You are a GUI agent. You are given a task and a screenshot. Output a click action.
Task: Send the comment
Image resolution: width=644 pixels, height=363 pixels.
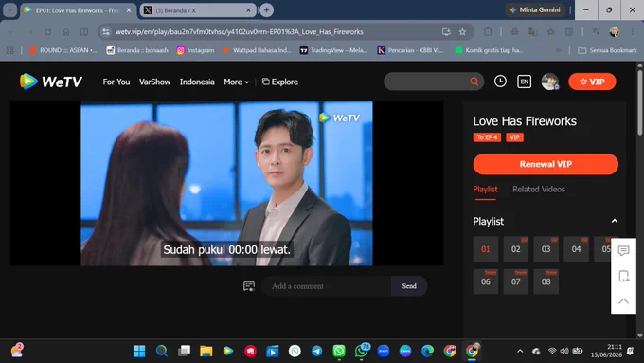(x=409, y=286)
